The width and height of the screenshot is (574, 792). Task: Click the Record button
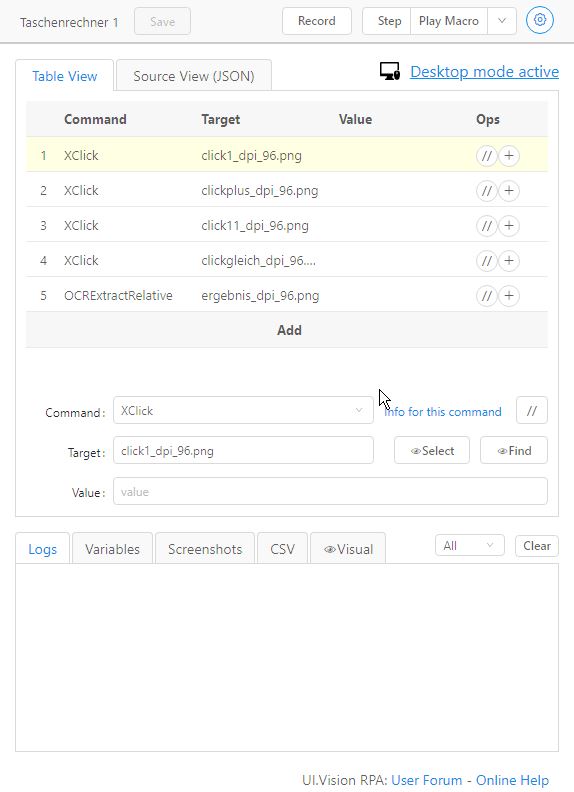(317, 21)
